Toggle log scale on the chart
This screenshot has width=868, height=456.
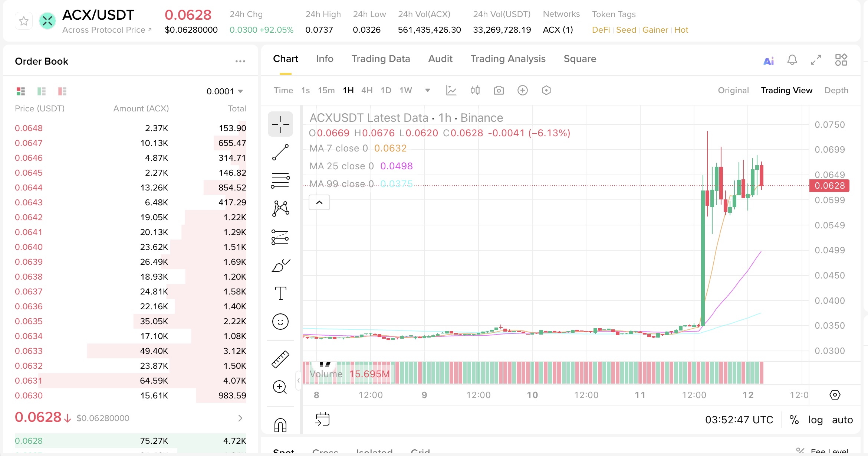point(815,420)
